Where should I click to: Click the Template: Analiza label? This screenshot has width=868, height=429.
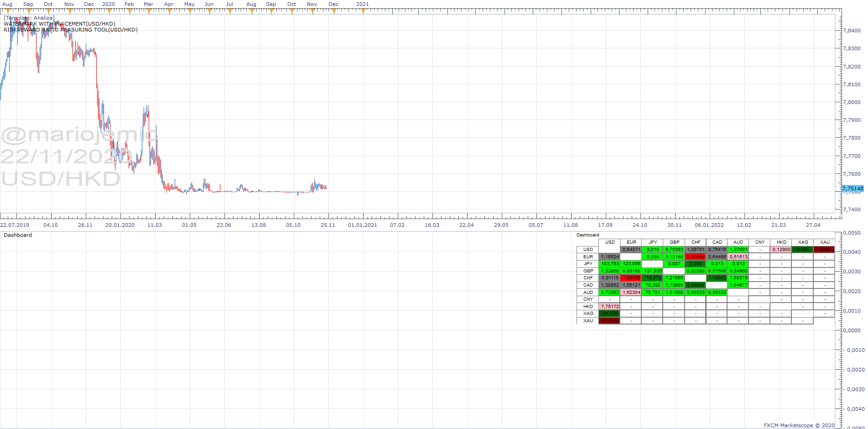pos(29,18)
